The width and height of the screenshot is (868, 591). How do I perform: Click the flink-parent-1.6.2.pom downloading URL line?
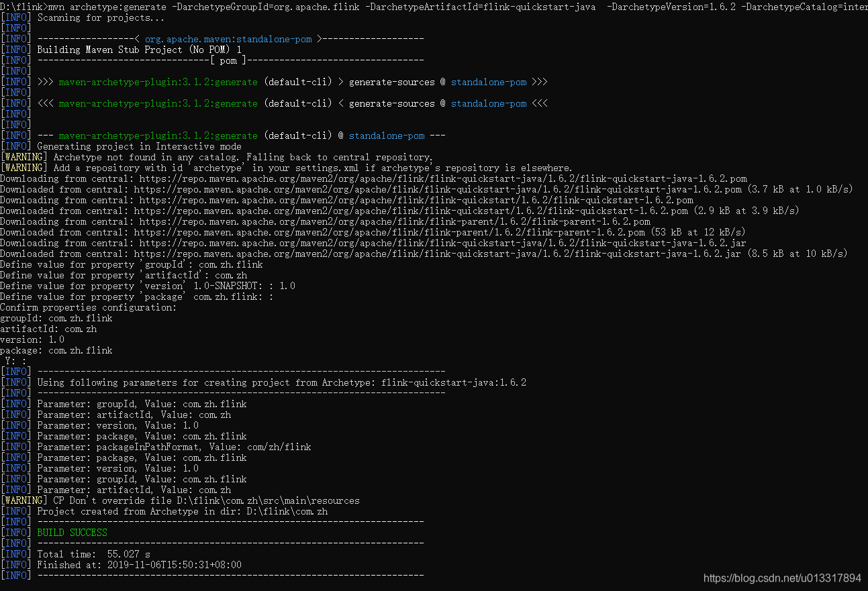[325, 221]
